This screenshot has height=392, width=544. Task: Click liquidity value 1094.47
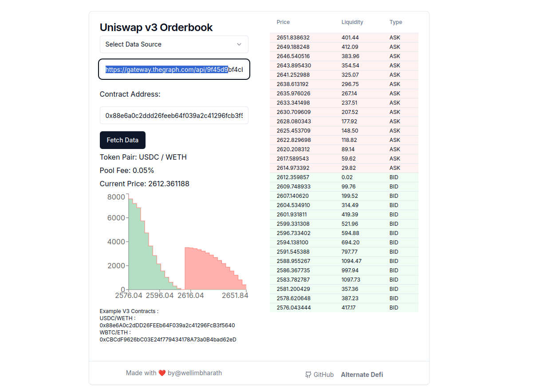(351, 261)
